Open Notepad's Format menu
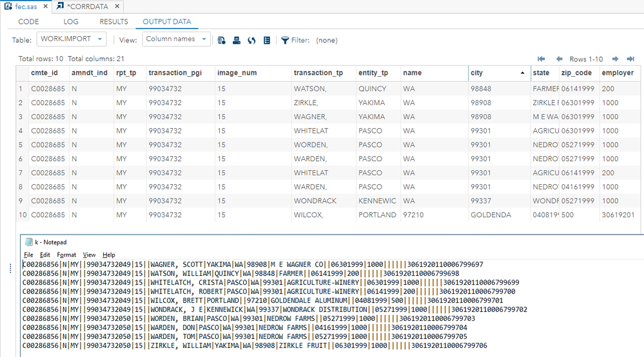This screenshot has width=644, height=357. [66, 255]
